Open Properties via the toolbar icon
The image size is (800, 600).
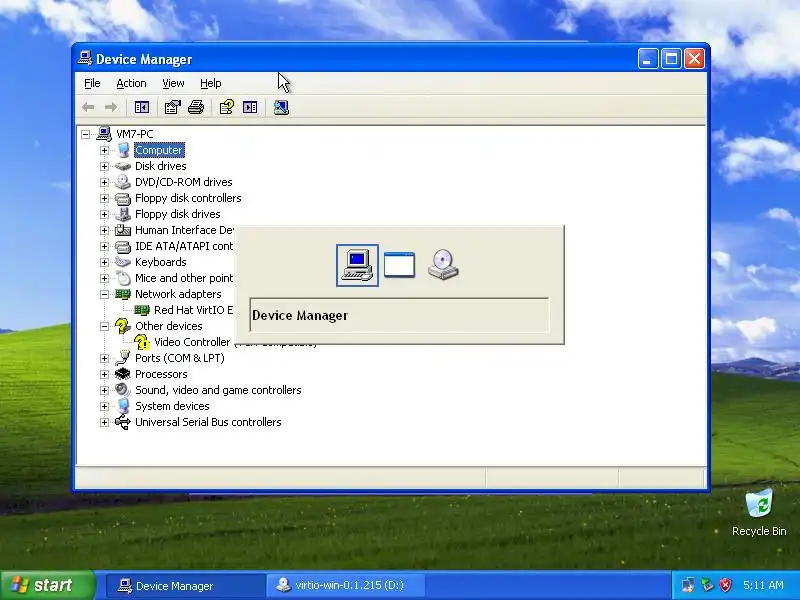pyautogui.click(x=172, y=107)
